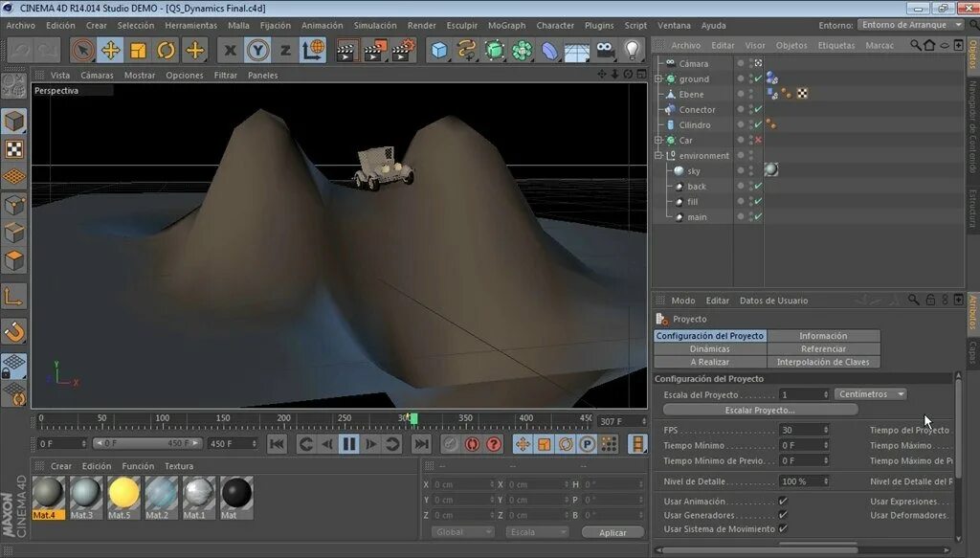Go to start of animation
The image size is (980, 558).
click(x=277, y=444)
